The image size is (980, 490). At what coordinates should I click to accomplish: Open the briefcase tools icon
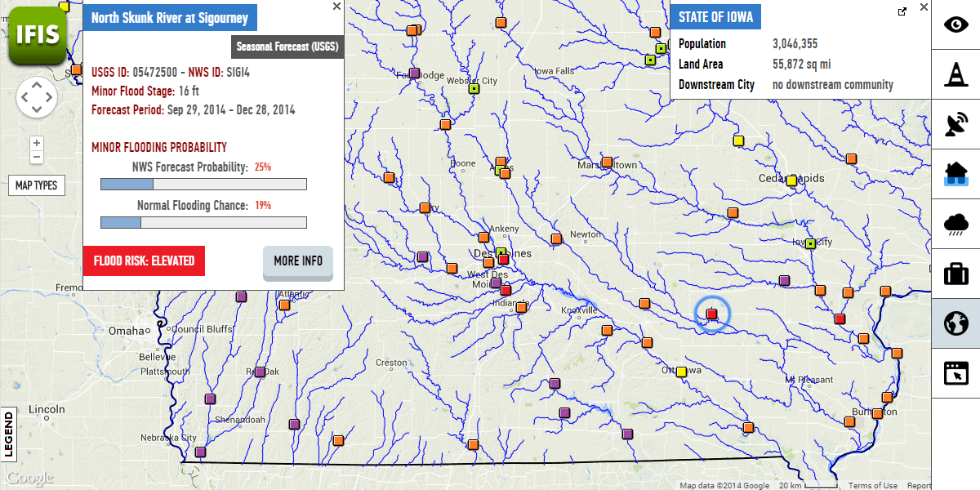tap(955, 274)
